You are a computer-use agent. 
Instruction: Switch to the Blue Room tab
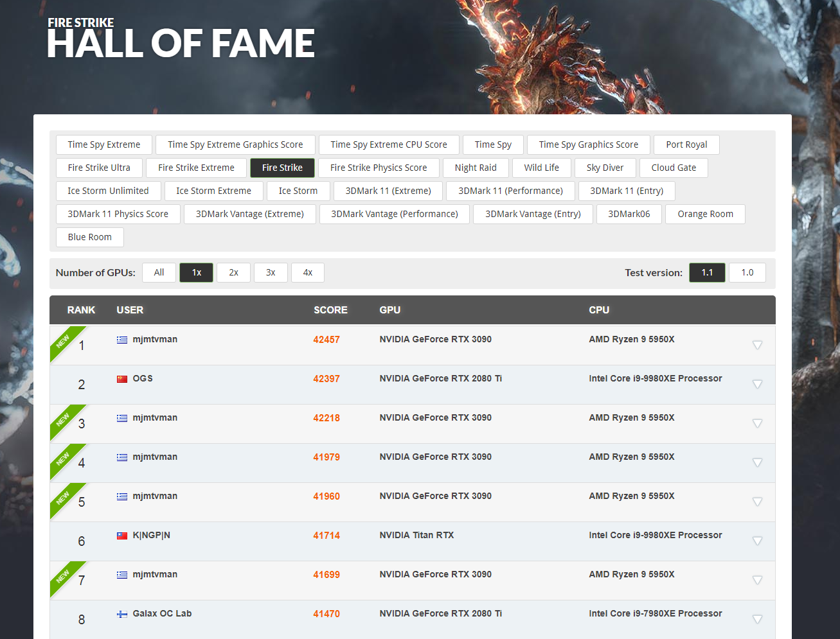[x=90, y=237]
